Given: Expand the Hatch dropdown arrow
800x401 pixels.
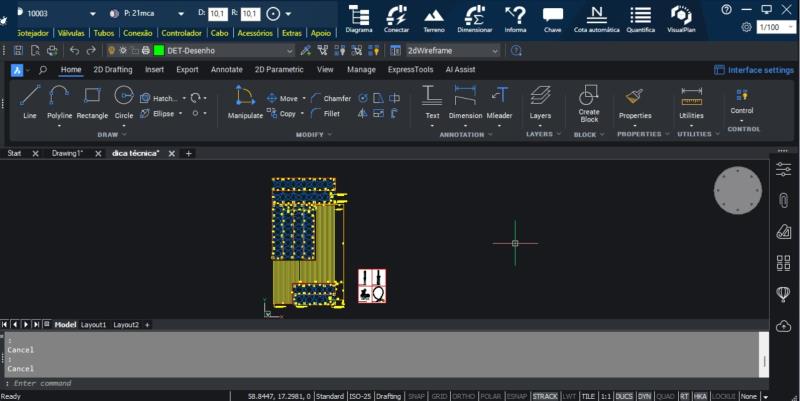Looking at the screenshot, I should [x=182, y=99].
